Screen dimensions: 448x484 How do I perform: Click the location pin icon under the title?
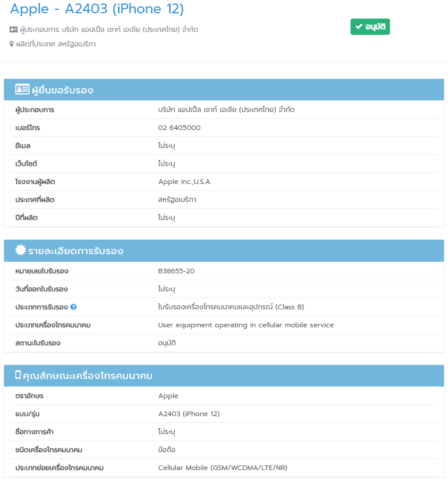pos(12,44)
